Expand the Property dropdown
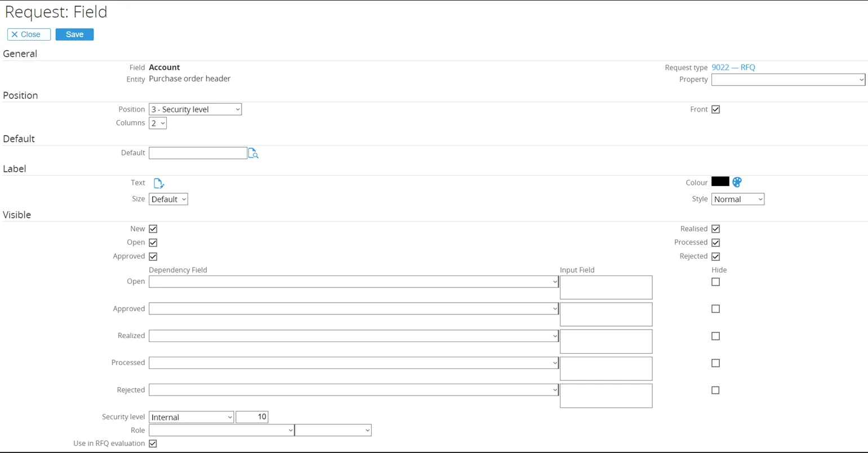 click(x=787, y=80)
